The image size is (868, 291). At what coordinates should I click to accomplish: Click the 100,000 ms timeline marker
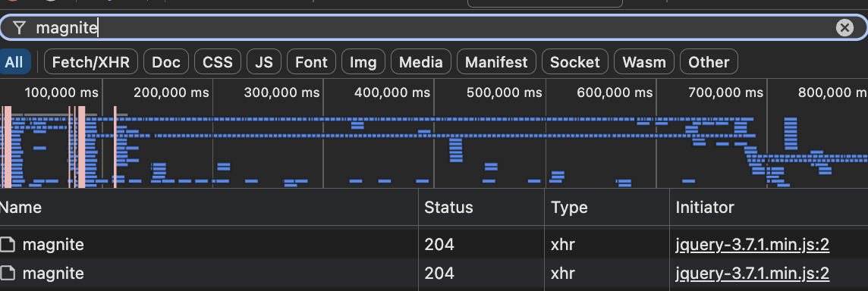(61, 92)
